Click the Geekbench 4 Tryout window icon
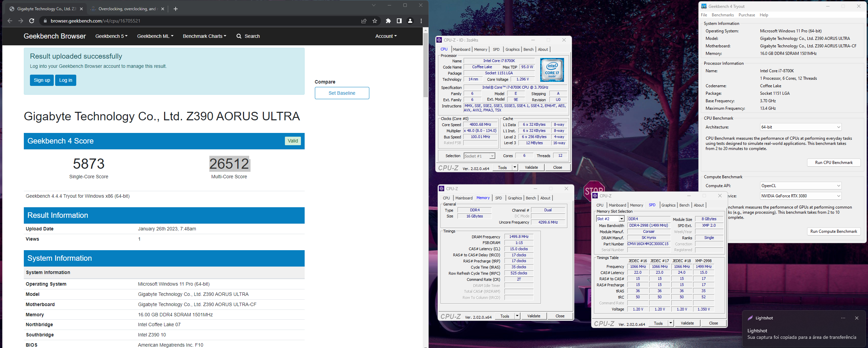 point(704,6)
